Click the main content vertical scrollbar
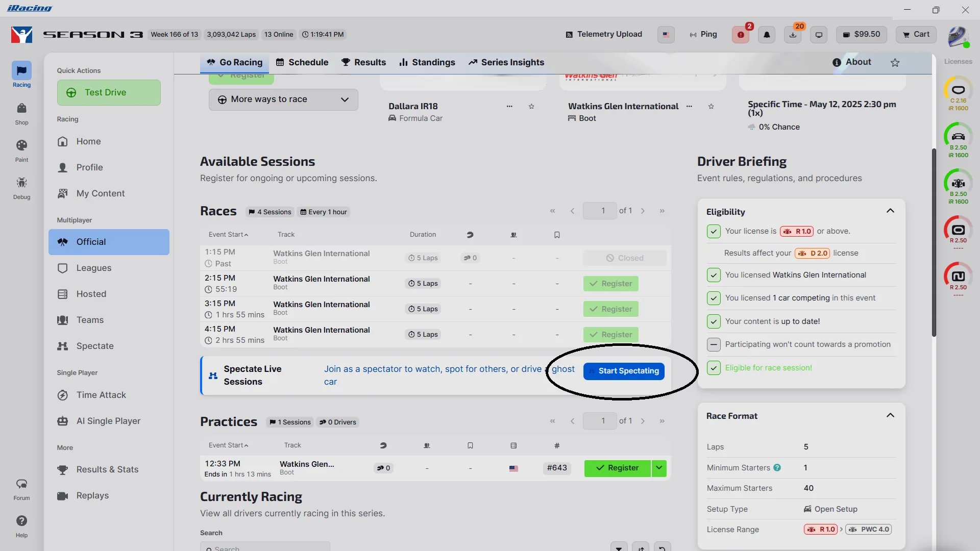The height and width of the screenshot is (551, 980). 934,242
